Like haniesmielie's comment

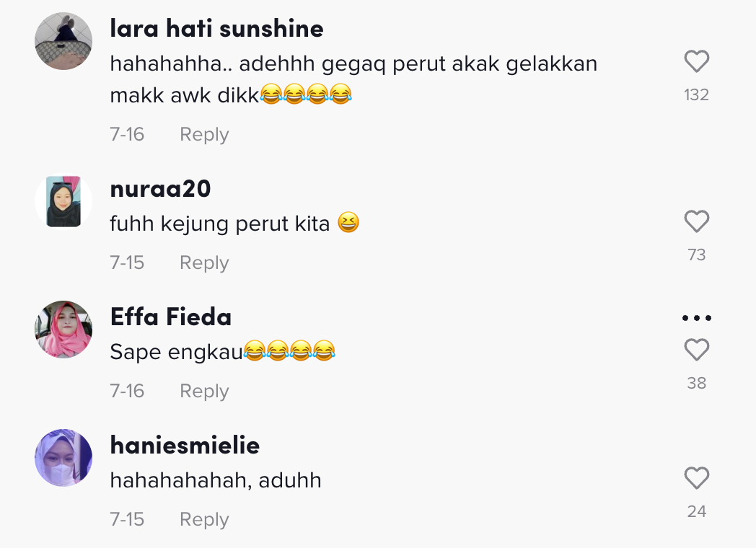(696, 479)
